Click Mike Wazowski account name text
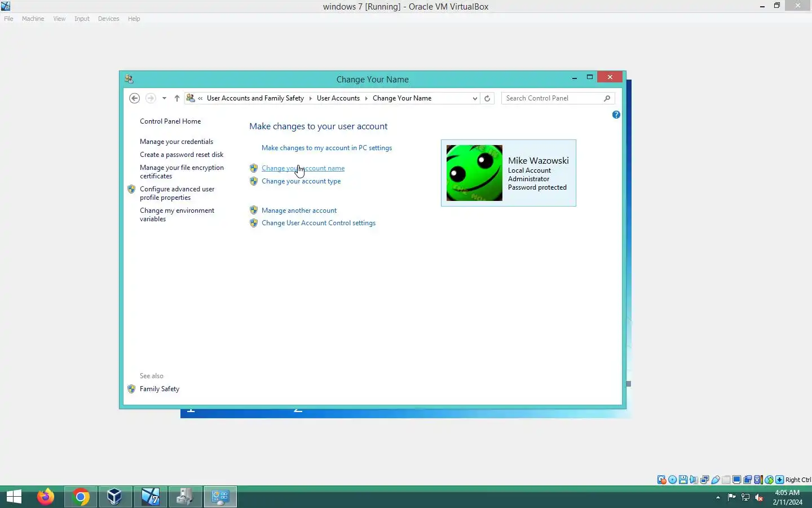The image size is (812, 508). coord(539,161)
